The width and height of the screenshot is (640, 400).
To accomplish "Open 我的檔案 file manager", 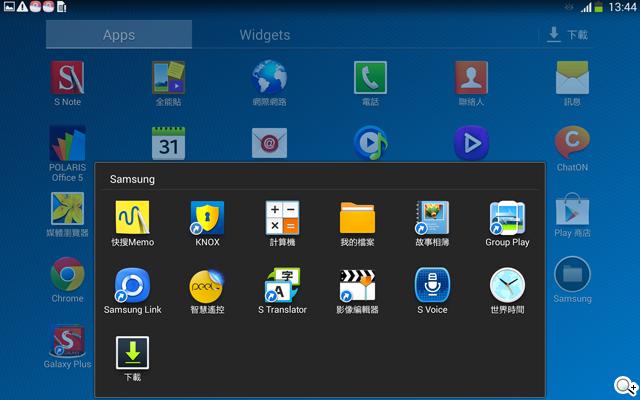I will click(357, 218).
